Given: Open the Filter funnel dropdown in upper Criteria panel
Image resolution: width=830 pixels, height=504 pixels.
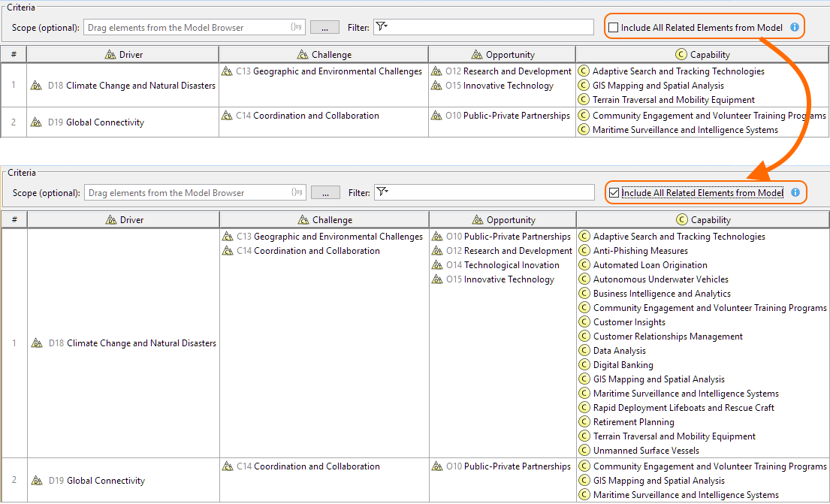Looking at the screenshot, I should pos(382,27).
